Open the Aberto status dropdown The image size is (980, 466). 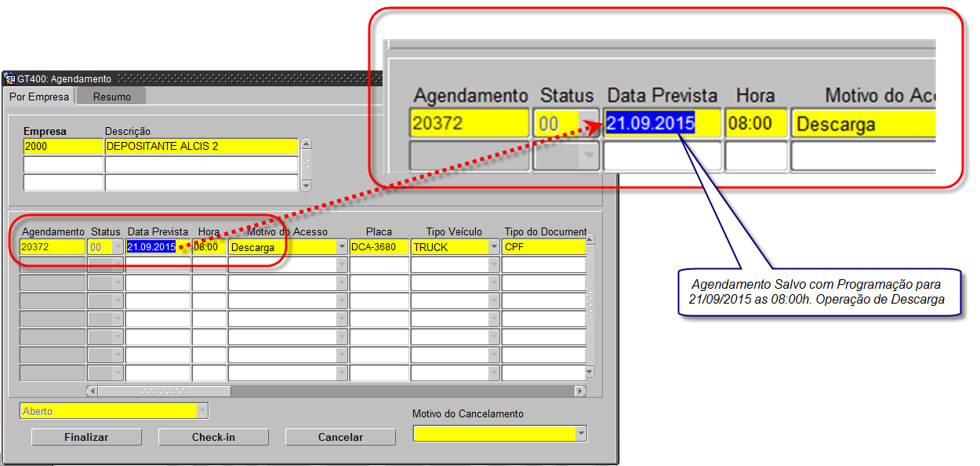(203, 411)
